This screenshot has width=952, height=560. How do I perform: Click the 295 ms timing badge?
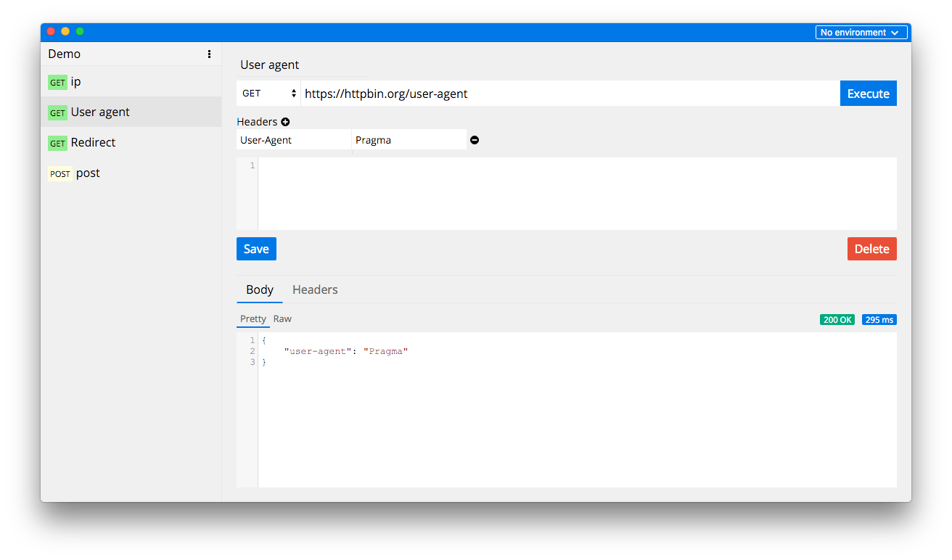coord(879,319)
